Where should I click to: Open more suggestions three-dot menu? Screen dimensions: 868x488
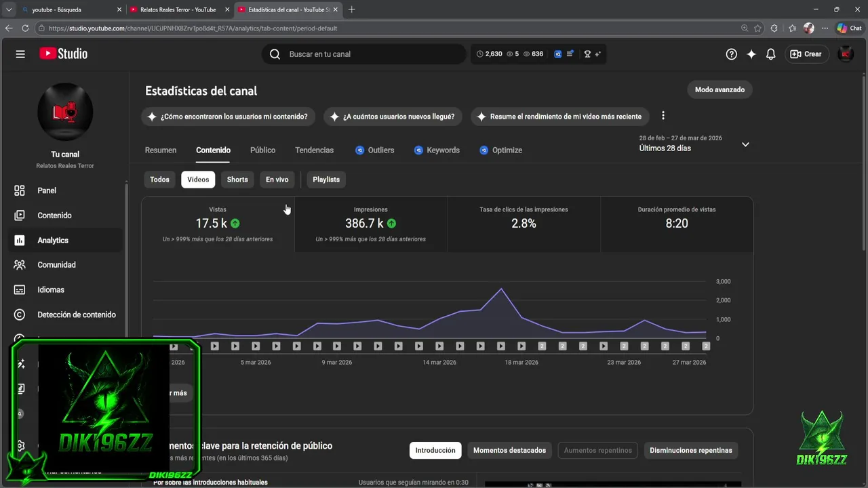(663, 116)
